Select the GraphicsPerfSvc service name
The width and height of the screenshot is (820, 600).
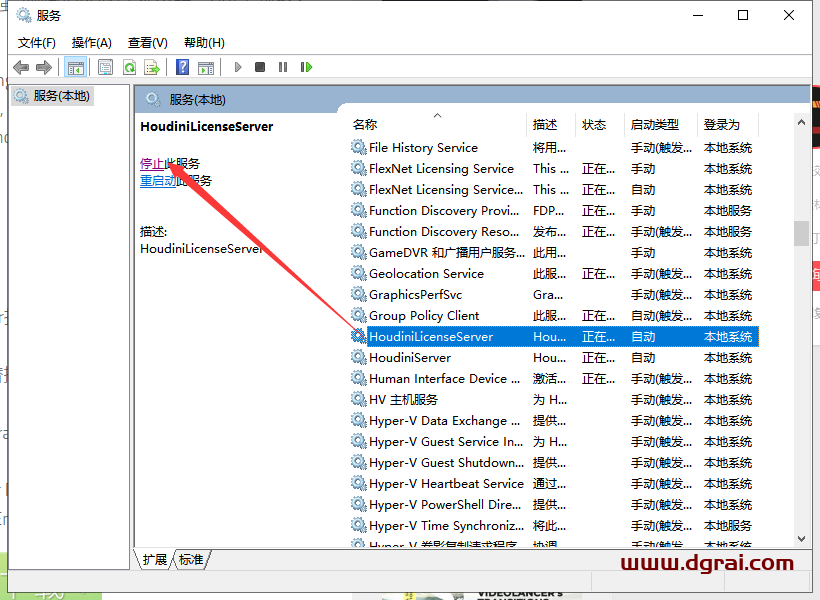[x=416, y=295]
